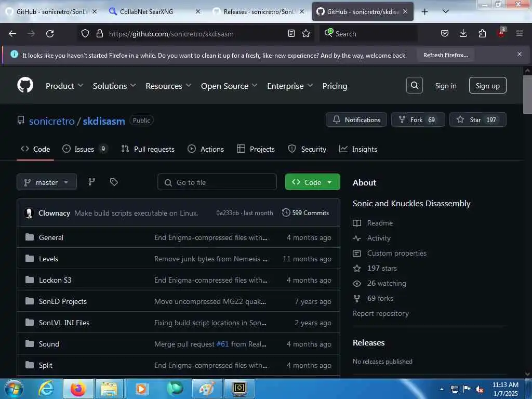Viewport: 532px width, 399px height.
Task: Open the Report repository link
Action: coord(381,313)
